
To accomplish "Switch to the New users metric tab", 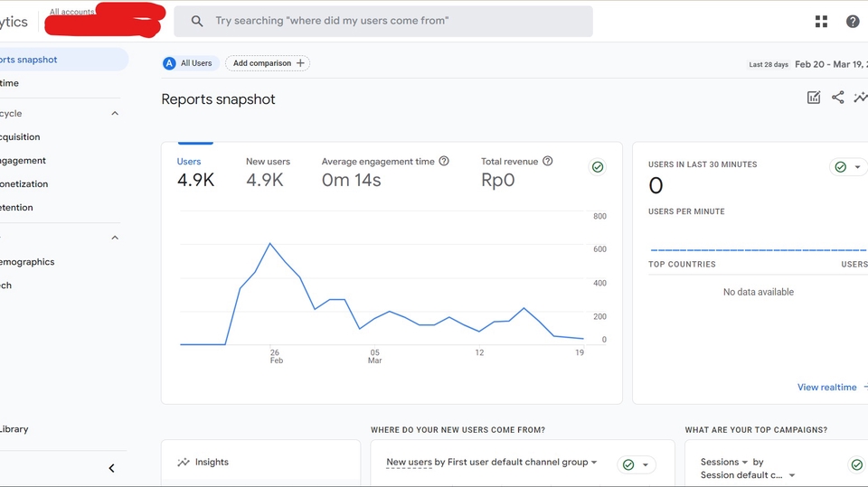I will pyautogui.click(x=268, y=172).
